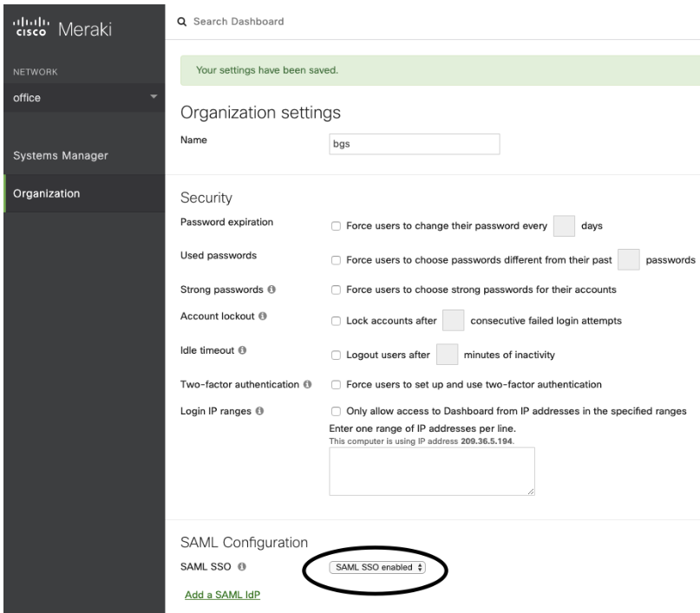Open the Login IP ranges info tooltip

[x=258, y=411]
